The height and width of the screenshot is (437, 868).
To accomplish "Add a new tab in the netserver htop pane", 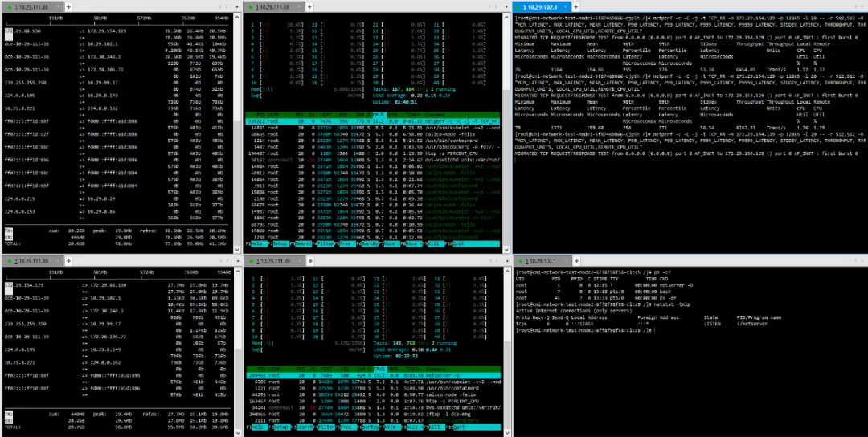I will coord(311,260).
